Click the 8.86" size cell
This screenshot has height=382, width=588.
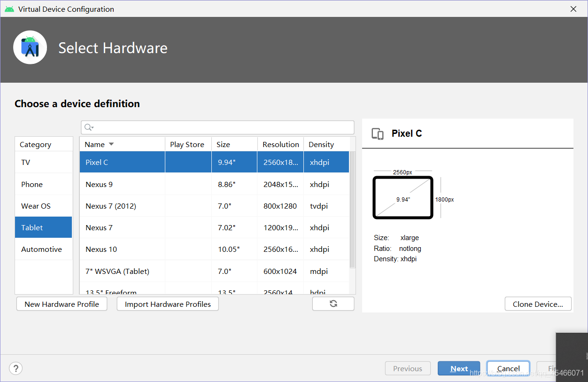point(234,184)
